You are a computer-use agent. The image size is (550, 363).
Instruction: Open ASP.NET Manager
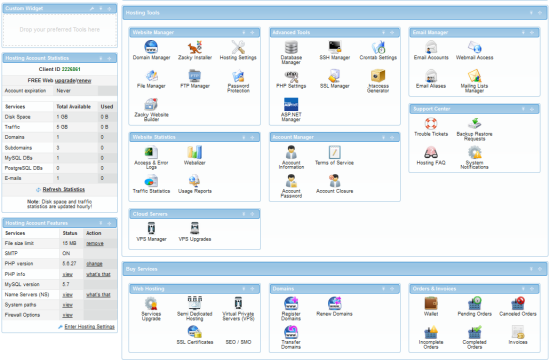pyautogui.click(x=291, y=109)
